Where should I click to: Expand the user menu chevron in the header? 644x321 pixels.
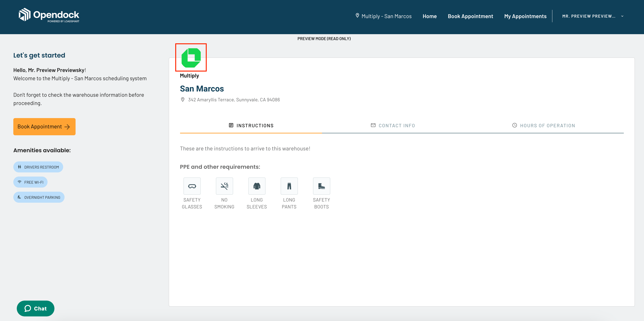622,16
